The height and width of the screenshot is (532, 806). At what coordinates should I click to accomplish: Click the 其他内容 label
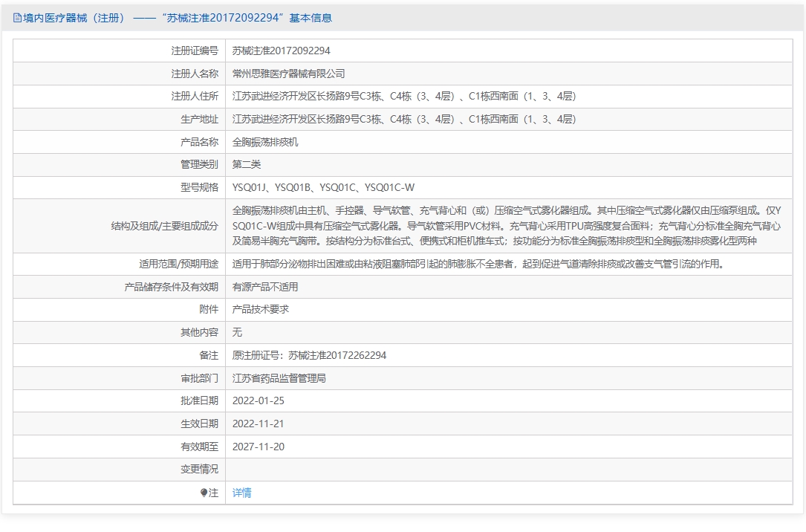coord(199,332)
